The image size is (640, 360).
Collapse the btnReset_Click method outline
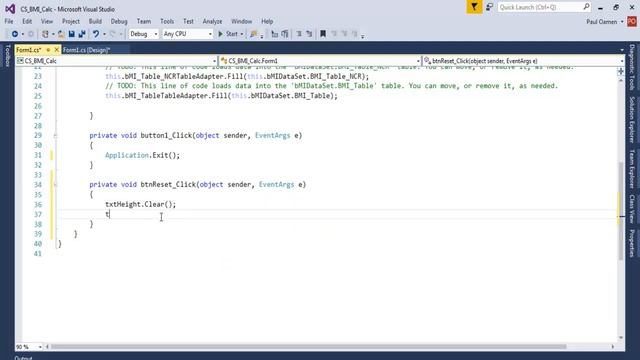coord(56,185)
